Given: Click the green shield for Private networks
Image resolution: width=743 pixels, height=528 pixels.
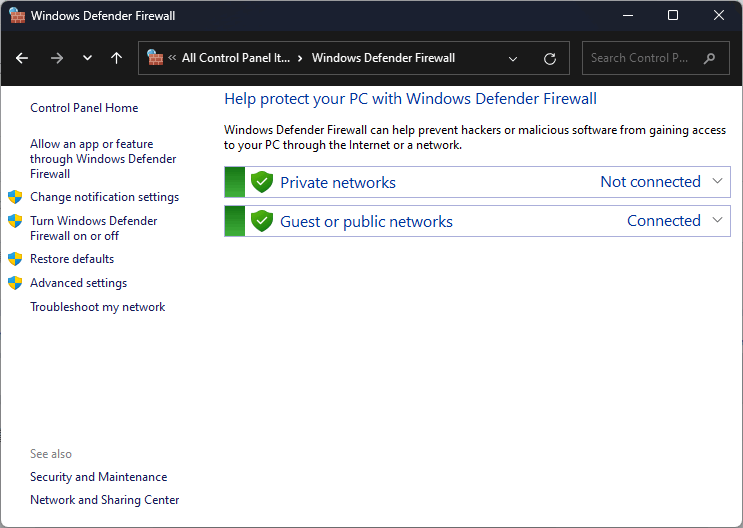Looking at the screenshot, I should tap(262, 182).
